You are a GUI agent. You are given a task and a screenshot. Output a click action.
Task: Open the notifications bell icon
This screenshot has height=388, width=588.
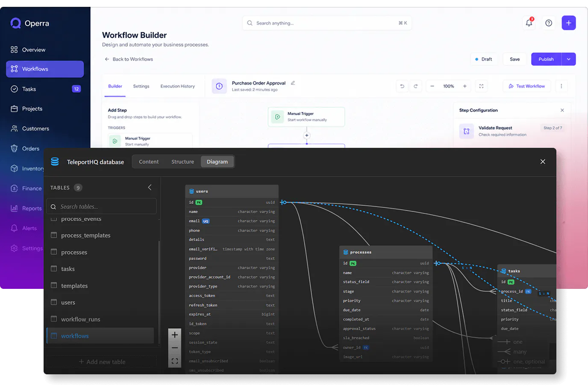pos(529,23)
